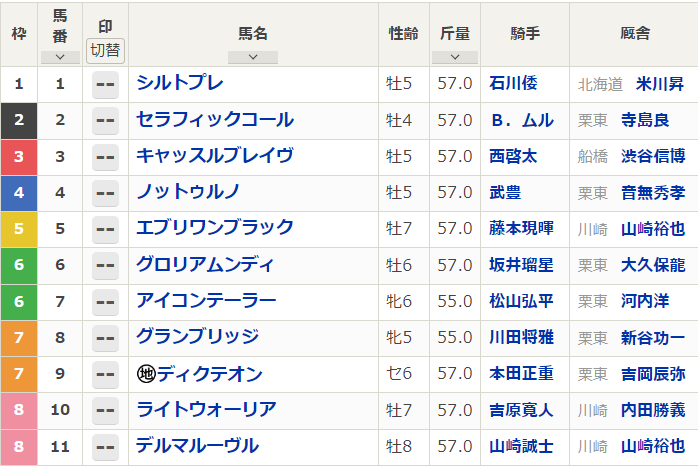Toggle the mark box for ノットゥルノ
698x467 pixels.
point(105,193)
